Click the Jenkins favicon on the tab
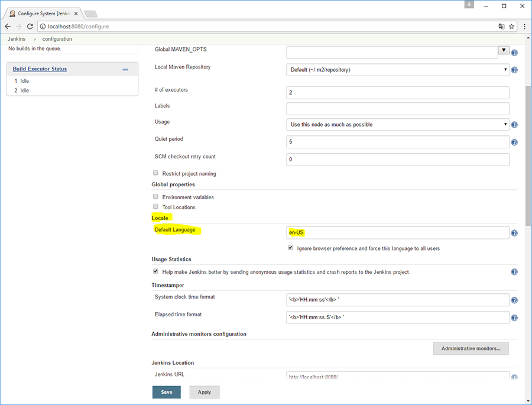The image size is (532, 405). click(x=12, y=14)
